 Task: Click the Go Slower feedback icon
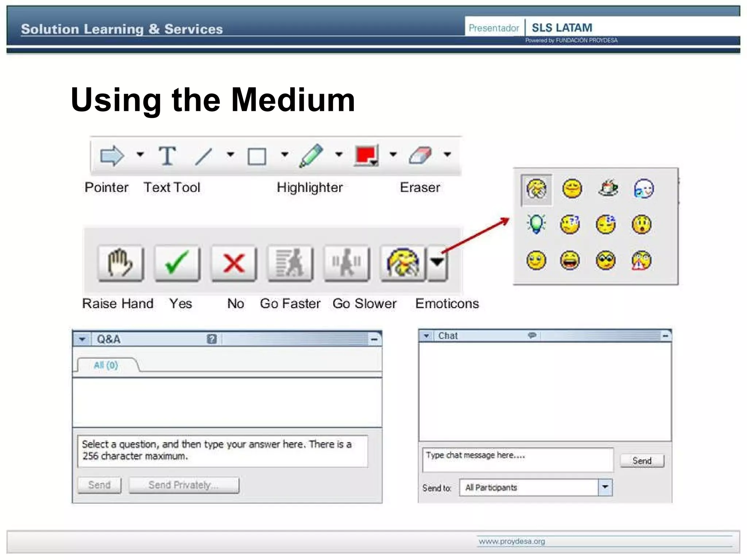[347, 263]
